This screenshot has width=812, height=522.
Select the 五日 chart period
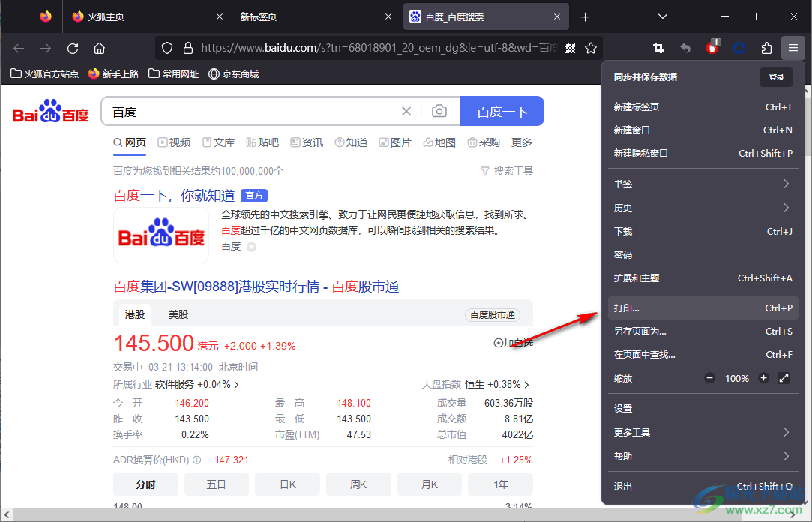(217, 484)
